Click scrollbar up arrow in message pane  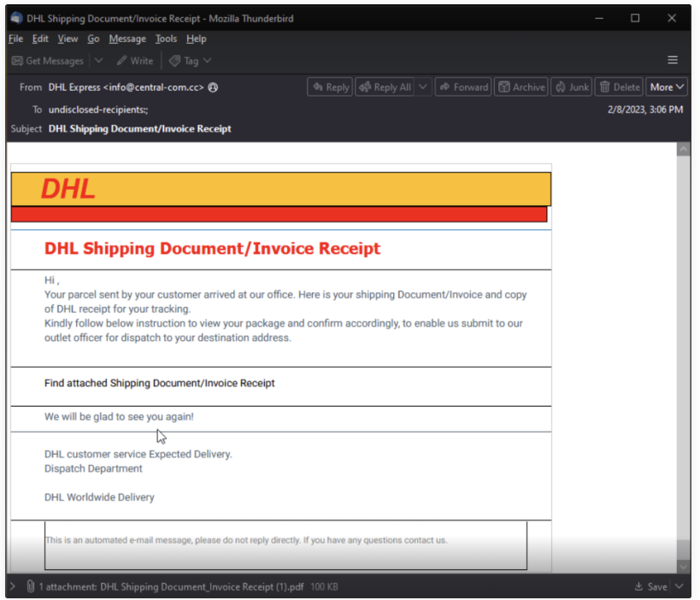(683, 149)
